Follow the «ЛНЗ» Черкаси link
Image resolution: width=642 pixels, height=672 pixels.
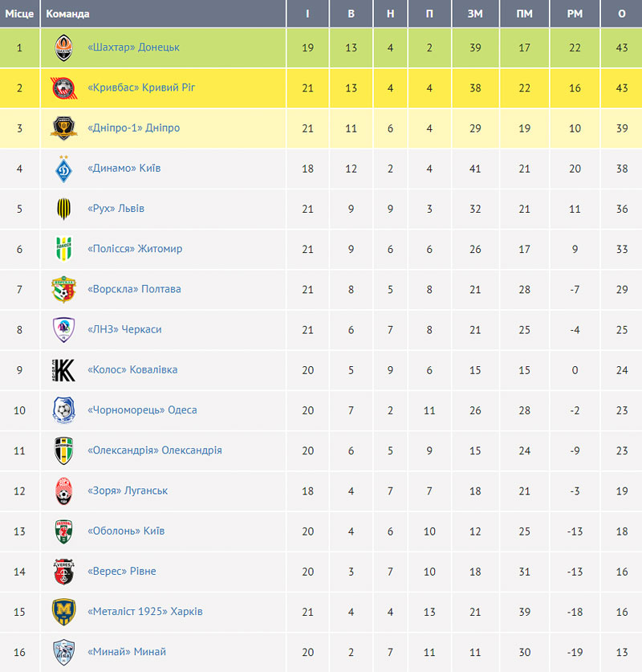tap(124, 329)
